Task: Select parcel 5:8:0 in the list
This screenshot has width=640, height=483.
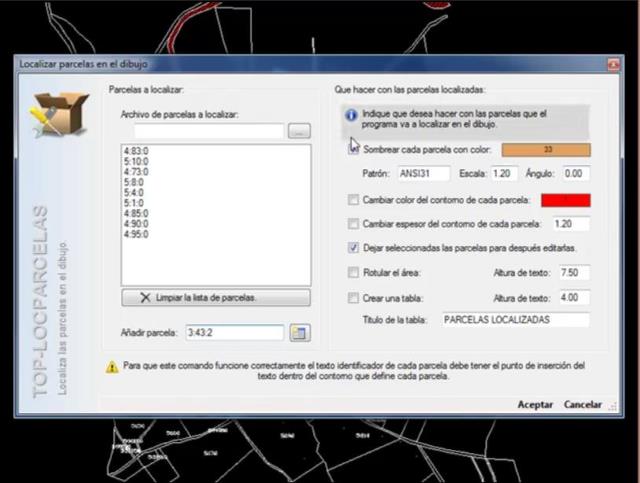Action: (x=134, y=183)
